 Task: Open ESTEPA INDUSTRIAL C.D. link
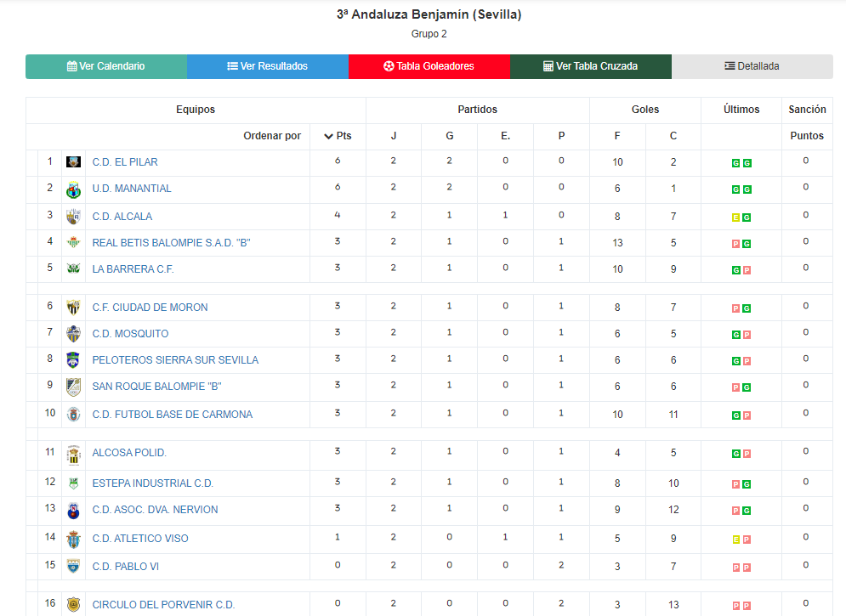pyautogui.click(x=153, y=483)
